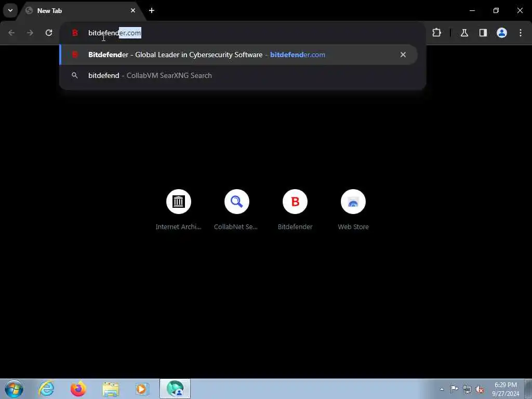Select the 'bitdefend' SearXNG search suggestion
This screenshot has height=399, width=532.
click(238, 75)
